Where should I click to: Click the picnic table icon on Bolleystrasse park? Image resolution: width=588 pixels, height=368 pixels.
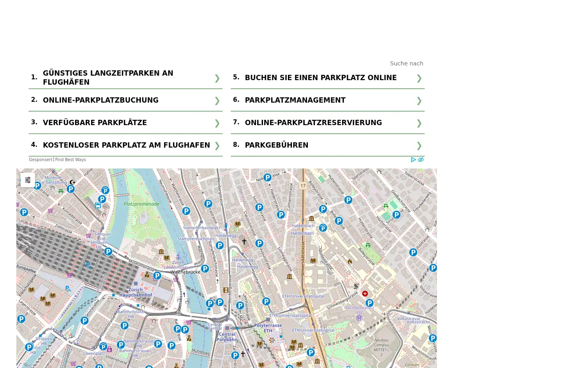(368, 245)
